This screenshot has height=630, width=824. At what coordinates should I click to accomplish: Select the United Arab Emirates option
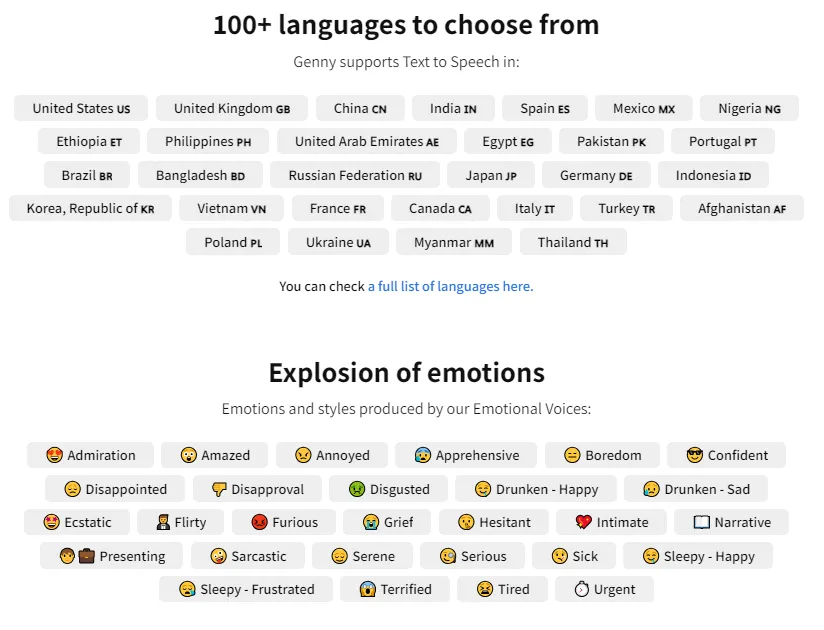pos(367,141)
